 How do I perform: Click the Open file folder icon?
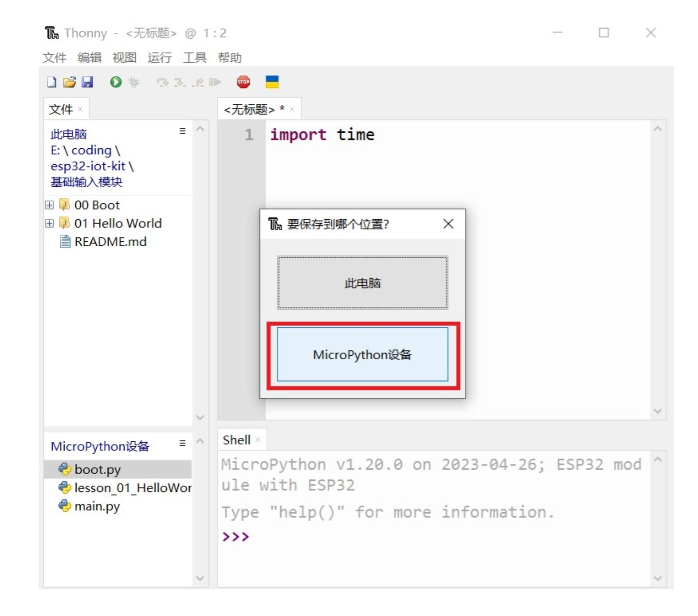[x=70, y=82]
